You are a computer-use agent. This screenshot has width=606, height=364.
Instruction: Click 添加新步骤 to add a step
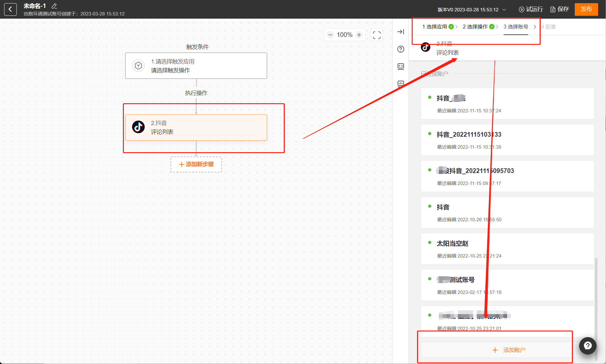coord(196,164)
